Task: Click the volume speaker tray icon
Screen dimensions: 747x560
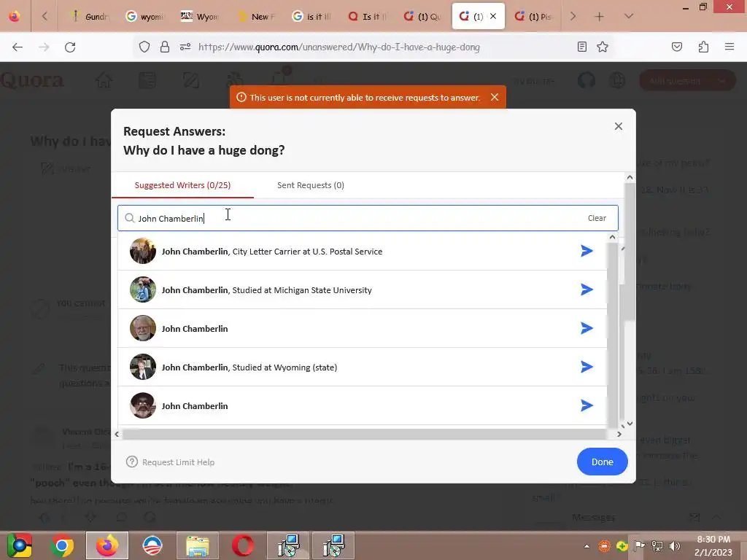Action: [x=675, y=546]
